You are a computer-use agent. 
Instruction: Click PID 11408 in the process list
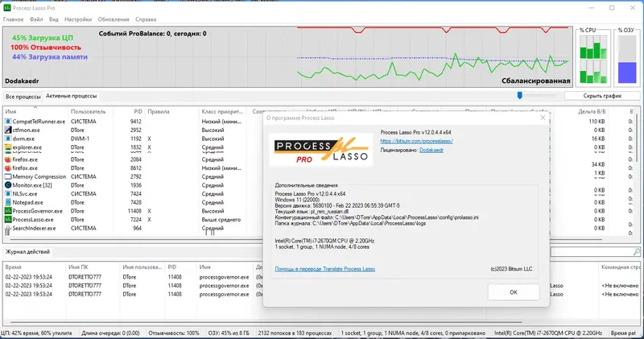134,211
